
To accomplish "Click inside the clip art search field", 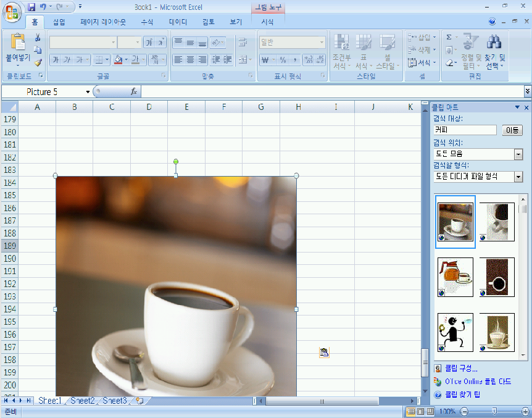I will [x=465, y=130].
